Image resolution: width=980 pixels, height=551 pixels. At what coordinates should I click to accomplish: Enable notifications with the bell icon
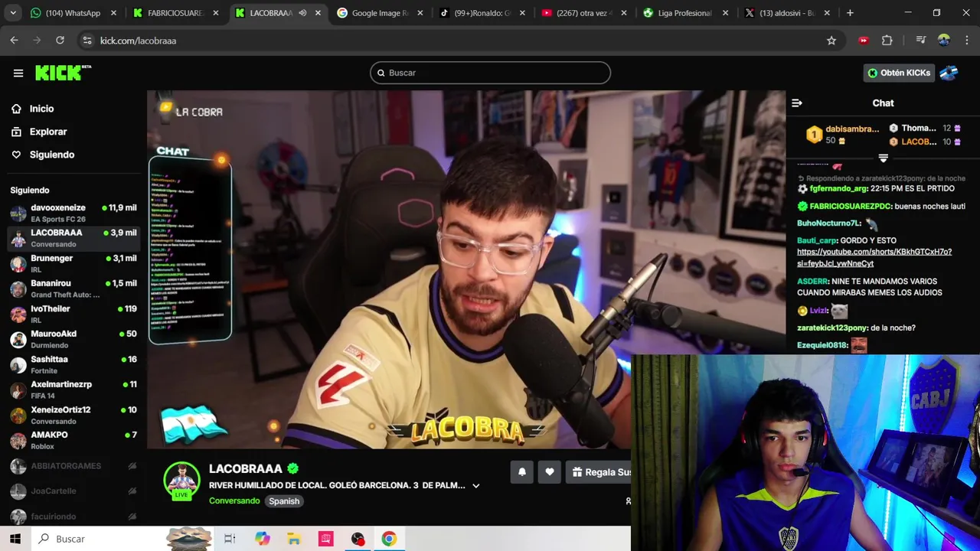(x=522, y=472)
